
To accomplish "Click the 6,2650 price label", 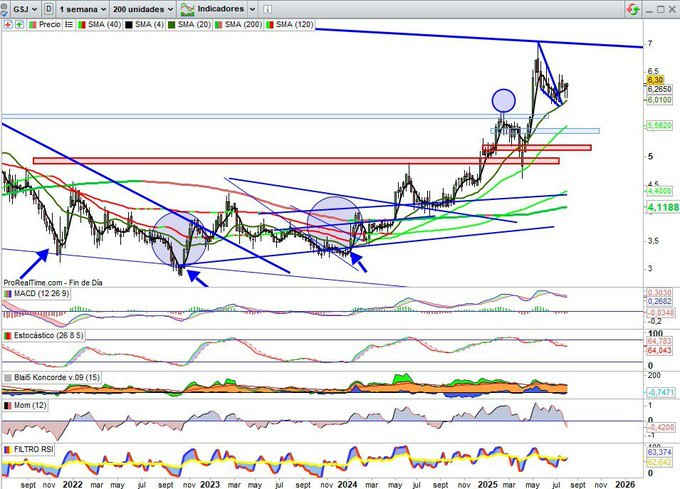I will point(660,89).
